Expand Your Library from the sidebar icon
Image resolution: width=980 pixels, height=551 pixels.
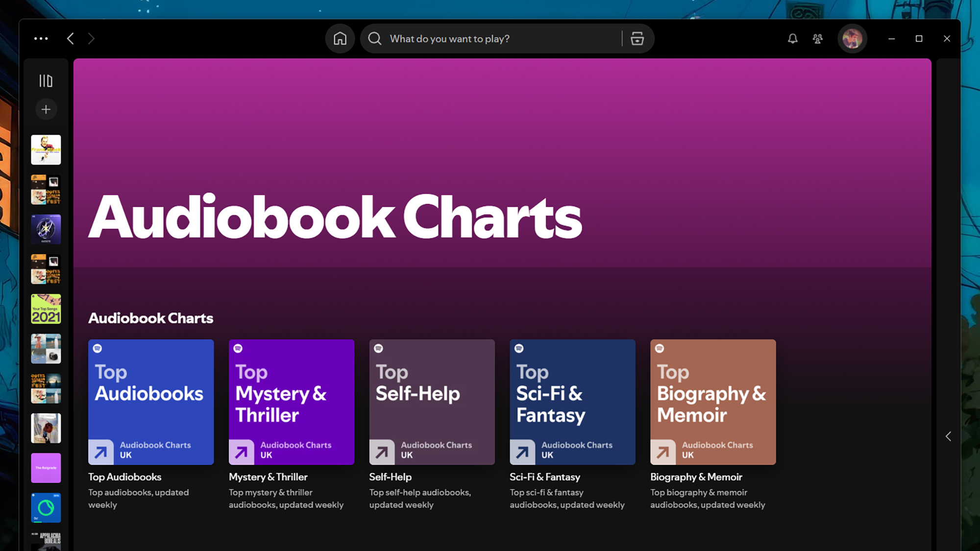(46, 80)
